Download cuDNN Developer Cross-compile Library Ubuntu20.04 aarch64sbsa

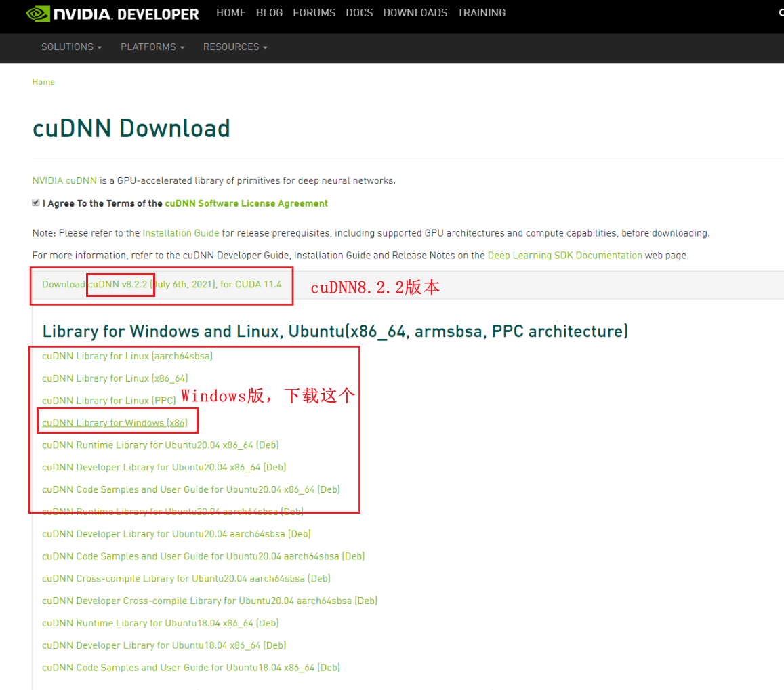click(x=210, y=601)
